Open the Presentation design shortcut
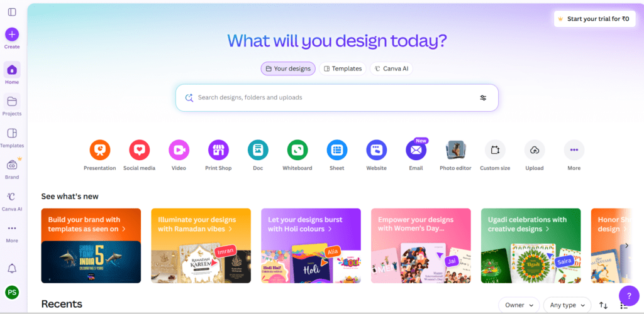Image resolution: width=644 pixels, height=314 pixels. (100, 150)
